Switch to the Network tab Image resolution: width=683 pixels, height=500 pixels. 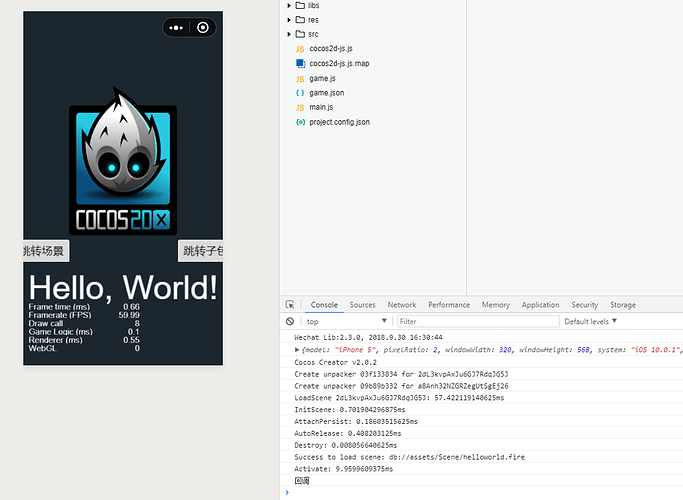point(402,305)
